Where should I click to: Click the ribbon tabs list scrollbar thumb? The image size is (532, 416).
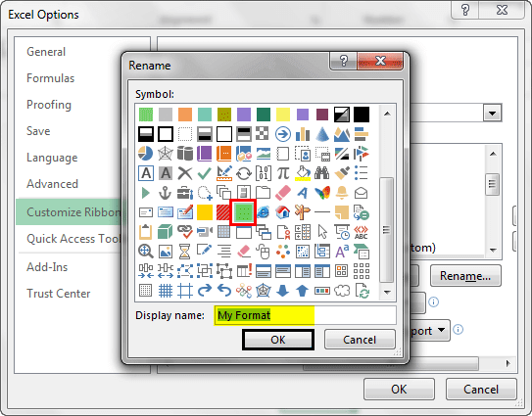pyautogui.click(x=492, y=184)
